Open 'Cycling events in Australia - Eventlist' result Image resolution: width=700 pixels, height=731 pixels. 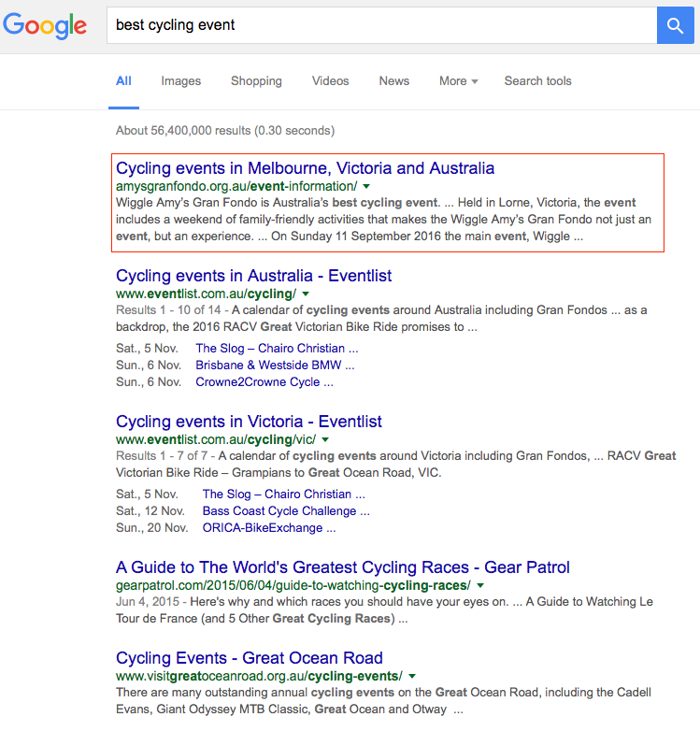coord(253,276)
